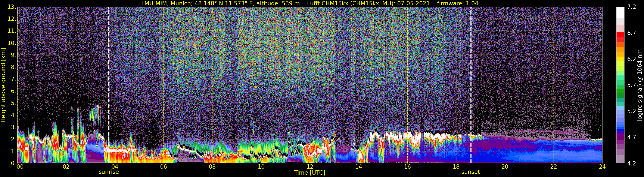Click the y-axis tick label '5.'
Screen dimensions: 644x177
click(13, 103)
